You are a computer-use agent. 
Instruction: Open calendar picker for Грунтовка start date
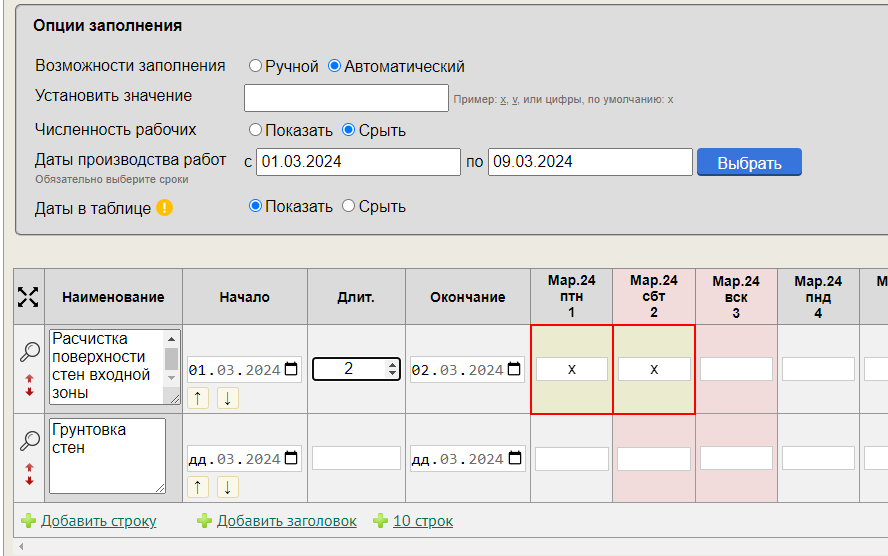coord(291,458)
